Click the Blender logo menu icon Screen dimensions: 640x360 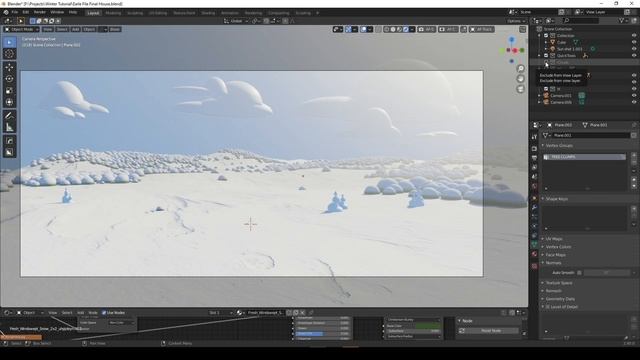tap(6, 12)
